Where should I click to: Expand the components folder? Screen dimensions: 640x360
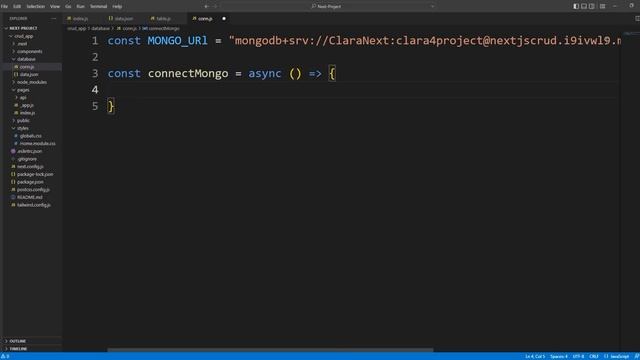(29, 51)
